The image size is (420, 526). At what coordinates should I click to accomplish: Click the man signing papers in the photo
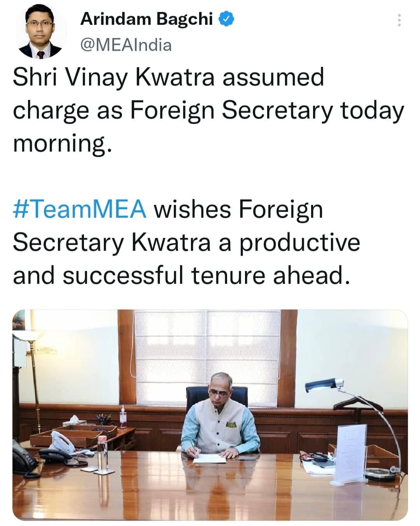220,416
